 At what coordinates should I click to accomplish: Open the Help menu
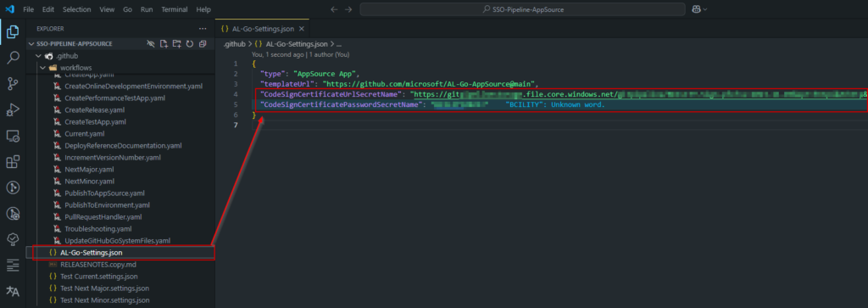coord(203,9)
